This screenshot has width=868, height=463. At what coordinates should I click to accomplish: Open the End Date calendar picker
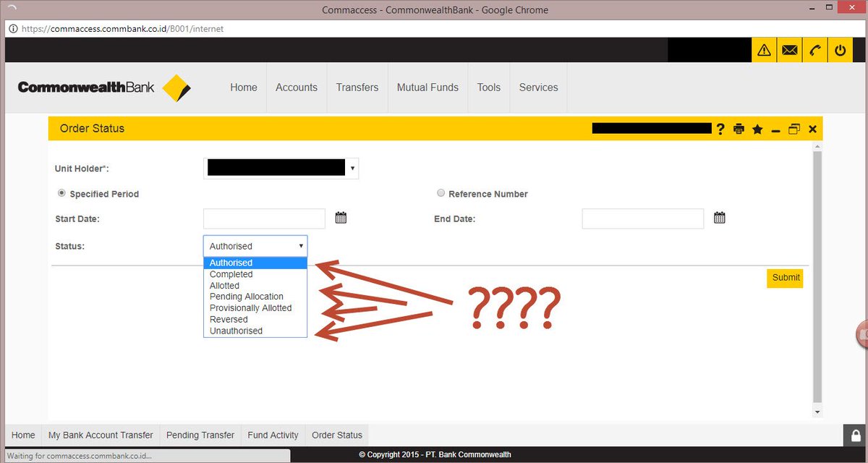click(x=720, y=218)
